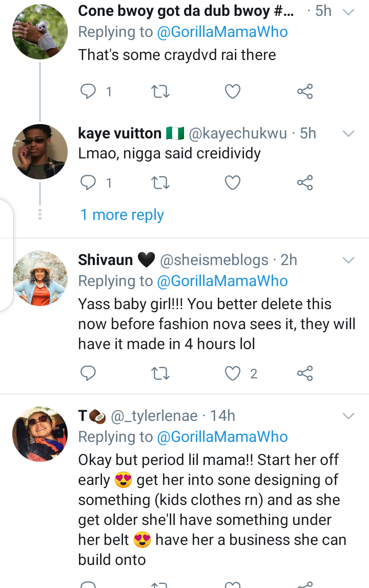Open options chevron on Cone bwoy's tweet

pyautogui.click(x=348, y=11)
